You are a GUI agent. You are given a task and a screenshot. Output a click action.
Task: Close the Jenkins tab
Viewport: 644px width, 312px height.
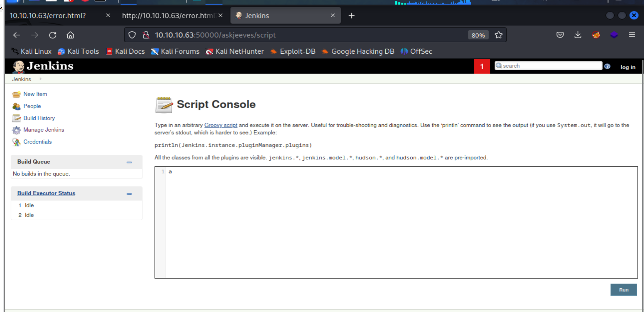pos(333,16)
